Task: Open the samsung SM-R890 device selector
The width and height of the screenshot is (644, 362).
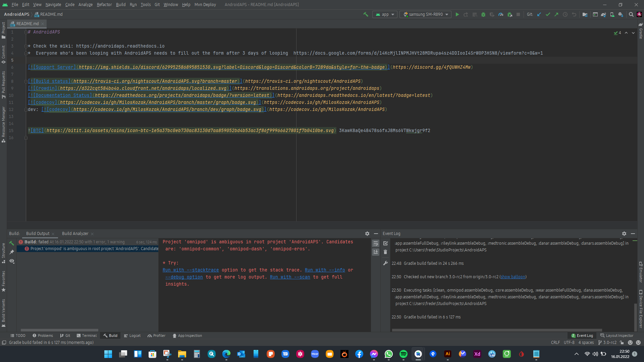Action: click(425, 14)
